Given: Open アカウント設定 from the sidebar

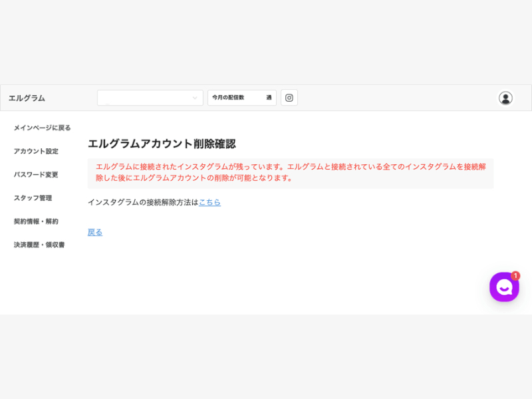Looking at the screenshot, I should pos(36,152).
